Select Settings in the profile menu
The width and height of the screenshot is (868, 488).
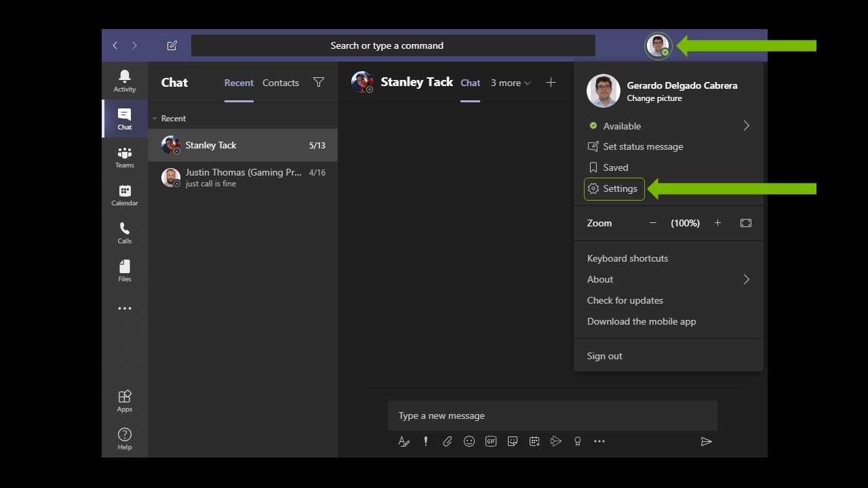pyautogui.click(x=614, y=189)
